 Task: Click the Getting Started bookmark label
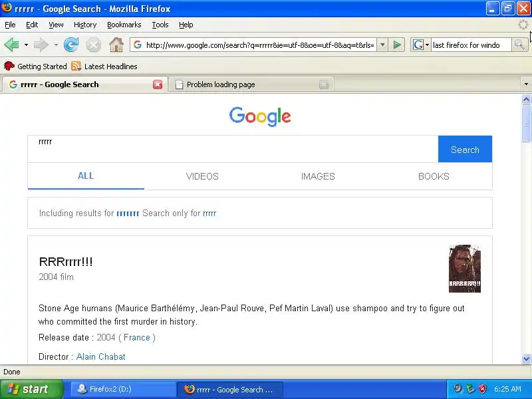coord(42,66)
